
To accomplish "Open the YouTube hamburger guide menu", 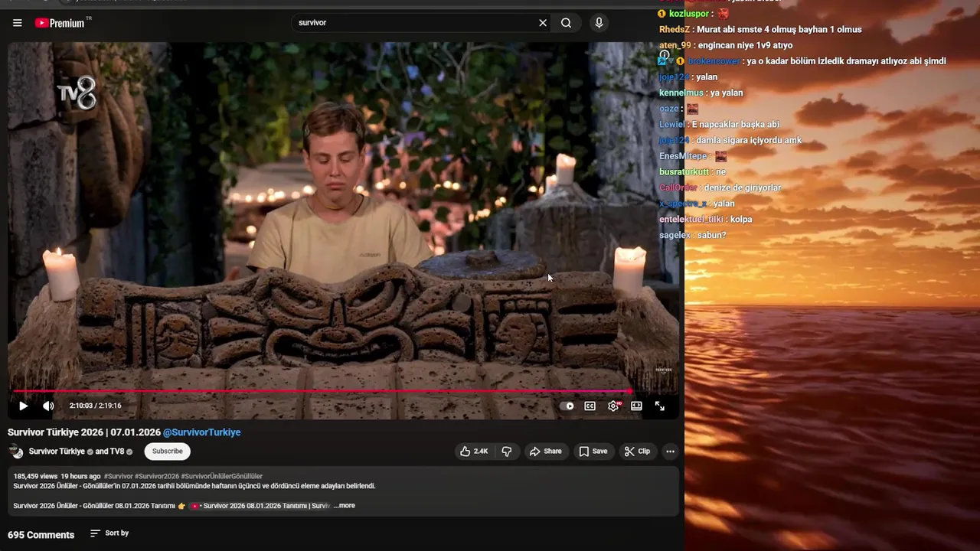I will (x=17, y=23).
